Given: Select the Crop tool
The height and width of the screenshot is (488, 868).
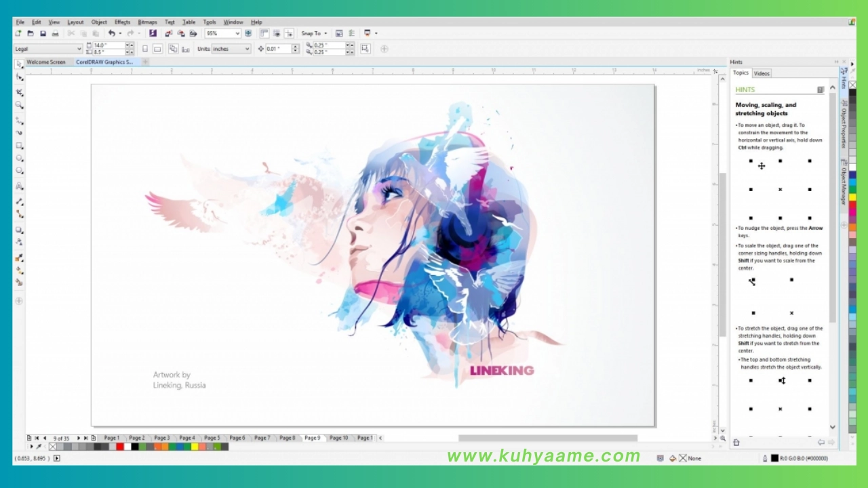Looking at the screenshot, I should click(19, 91).
